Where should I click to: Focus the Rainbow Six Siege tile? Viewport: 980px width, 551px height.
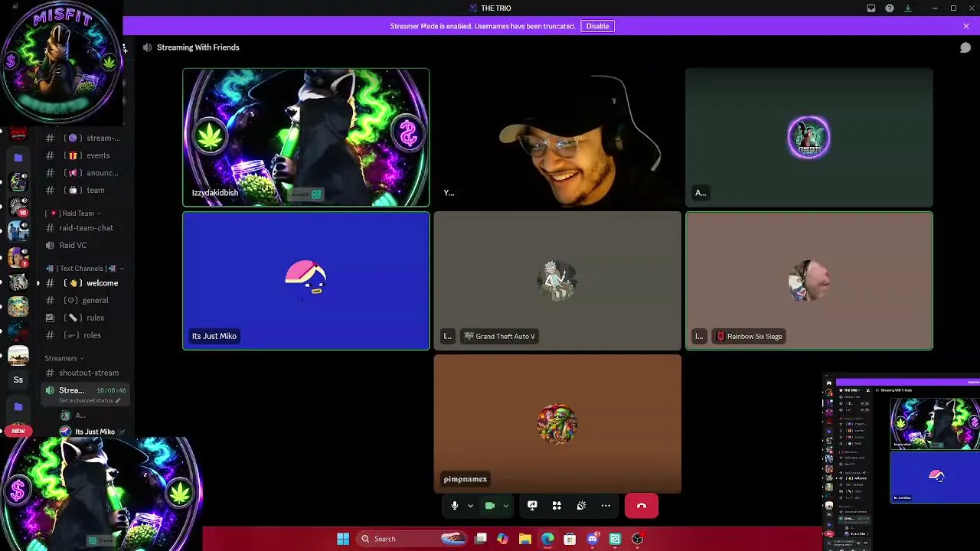point(809,281)
